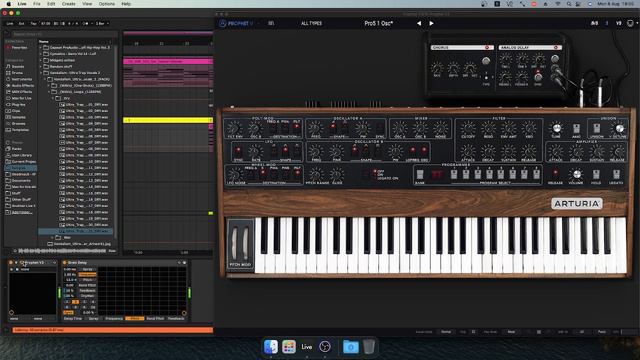Select Audio Effects category in browser
Screen dimensions: 640x360
[20, 86]
